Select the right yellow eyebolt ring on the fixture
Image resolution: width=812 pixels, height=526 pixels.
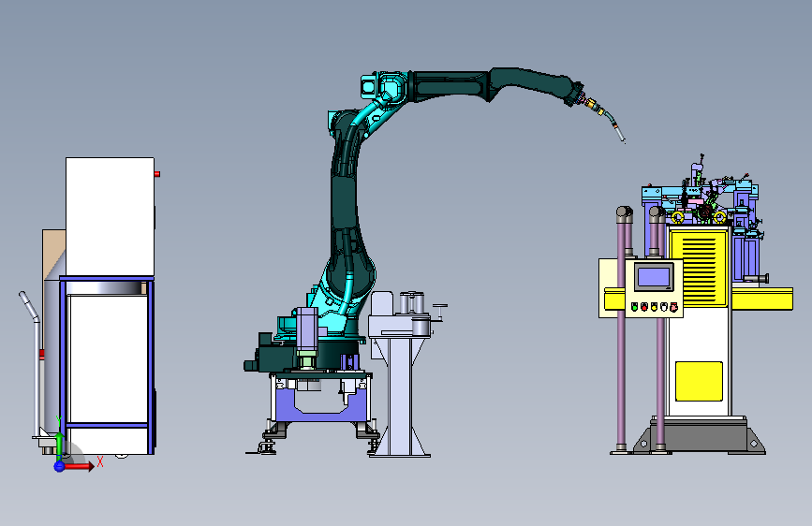point(719,217)
